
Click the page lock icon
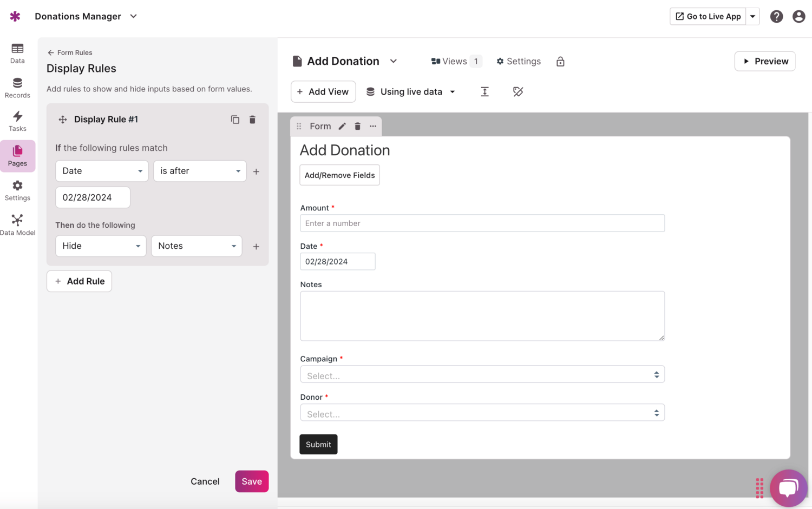560,62
